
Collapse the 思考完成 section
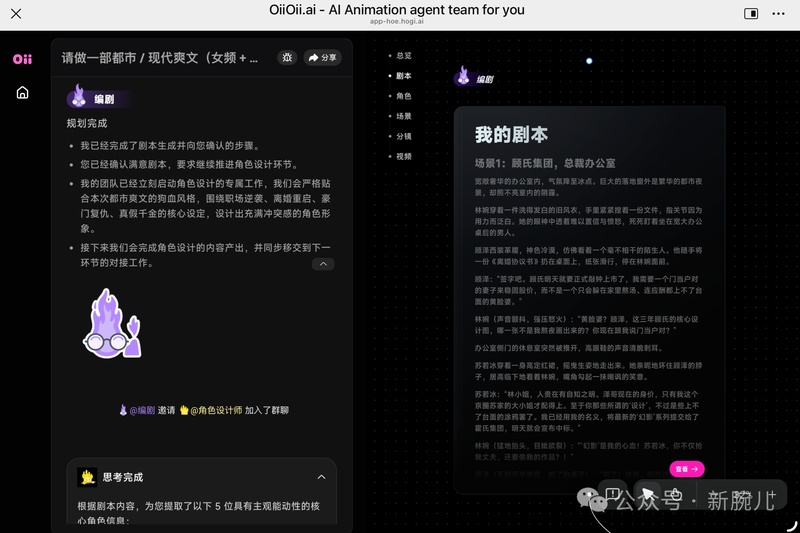321,478
